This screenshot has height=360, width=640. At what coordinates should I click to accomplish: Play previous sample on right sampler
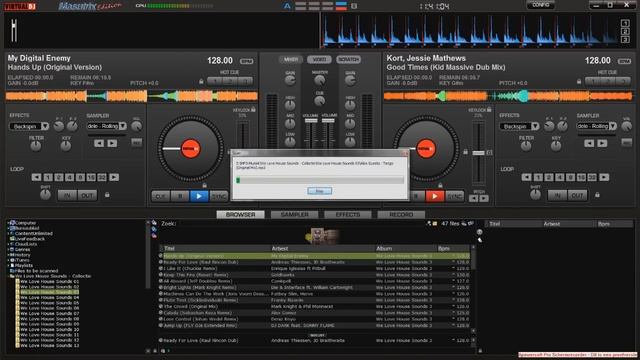589,143
